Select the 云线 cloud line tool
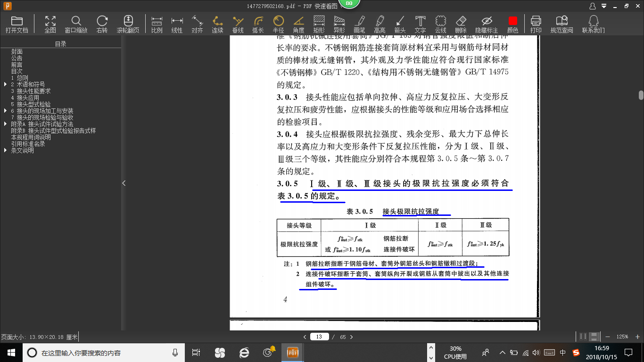 (441, 25)
